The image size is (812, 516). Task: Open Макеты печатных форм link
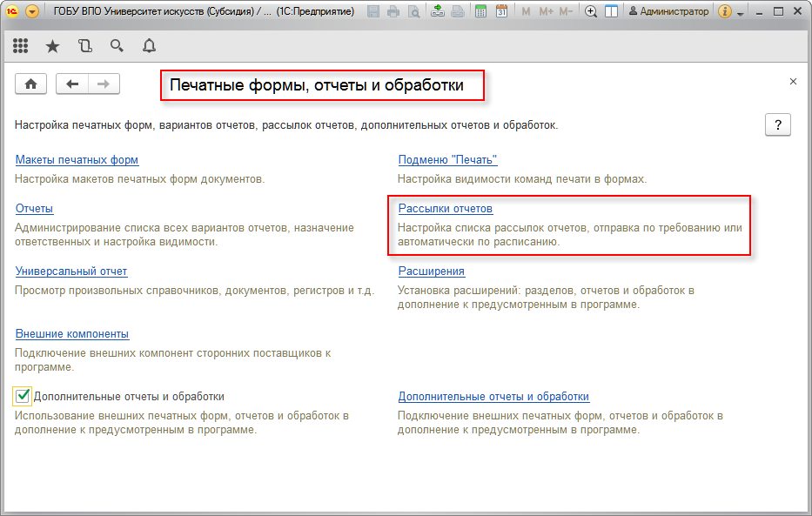click(x=77, y=160)
